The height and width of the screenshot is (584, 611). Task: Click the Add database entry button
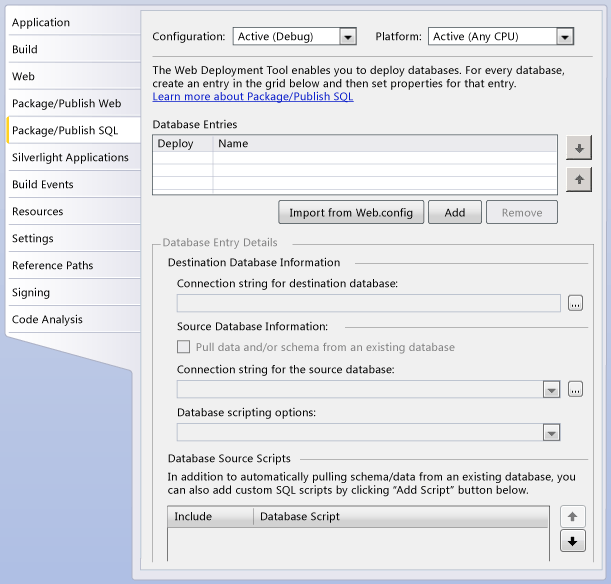click(455, 212)
